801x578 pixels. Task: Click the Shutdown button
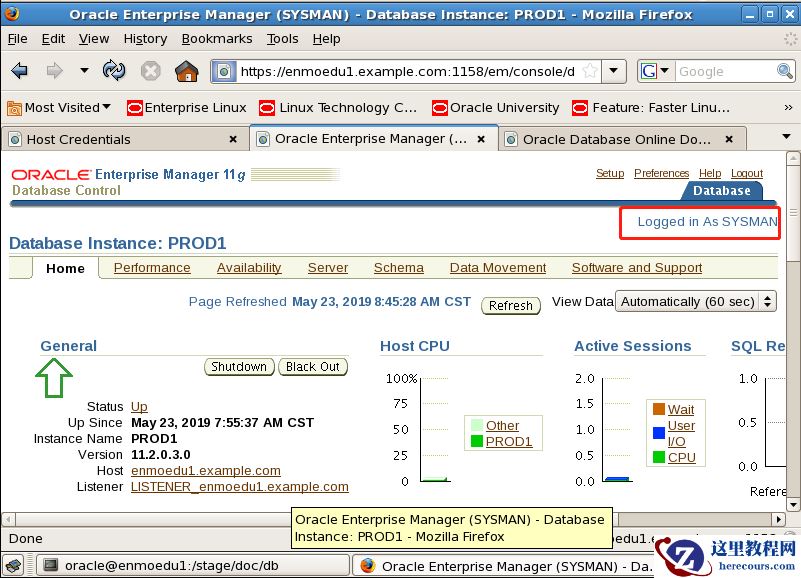239,367
